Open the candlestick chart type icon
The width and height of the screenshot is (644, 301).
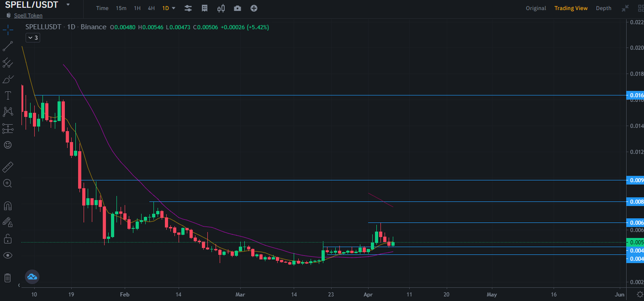[x=221, y=8]
